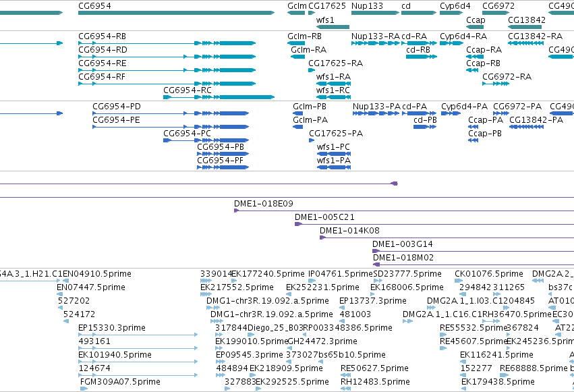Viewport: 574px width, 392px height.
Task: Click the Ccap-PA protein label
Action: click(x=486, y=120)
